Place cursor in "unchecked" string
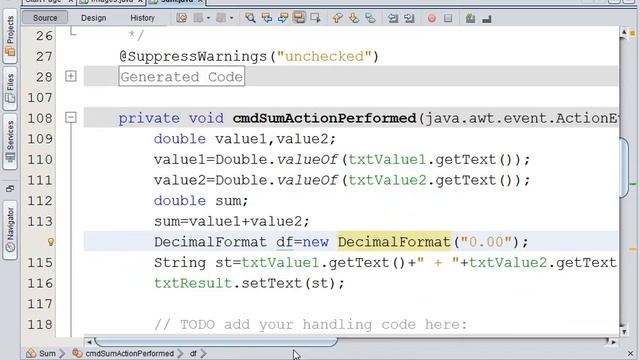 click(324, 56)
